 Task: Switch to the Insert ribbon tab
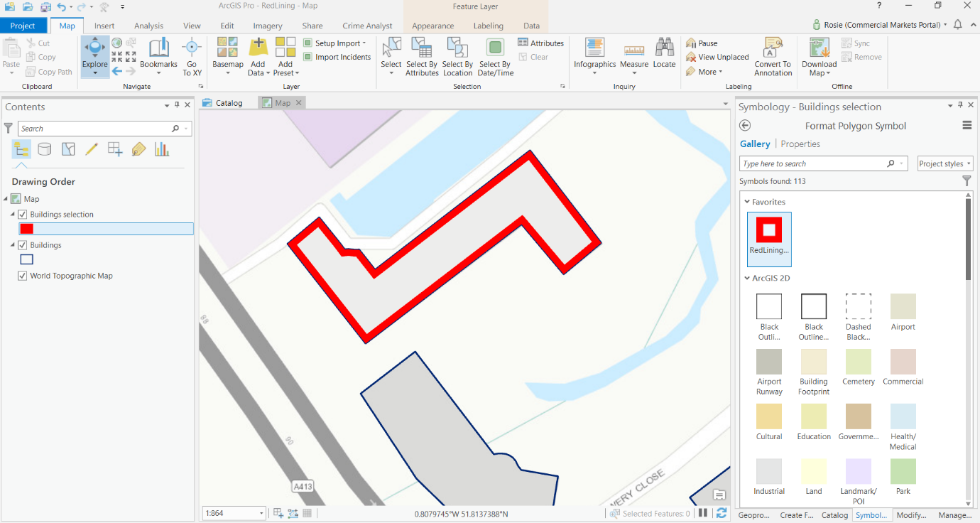point(104,26)
